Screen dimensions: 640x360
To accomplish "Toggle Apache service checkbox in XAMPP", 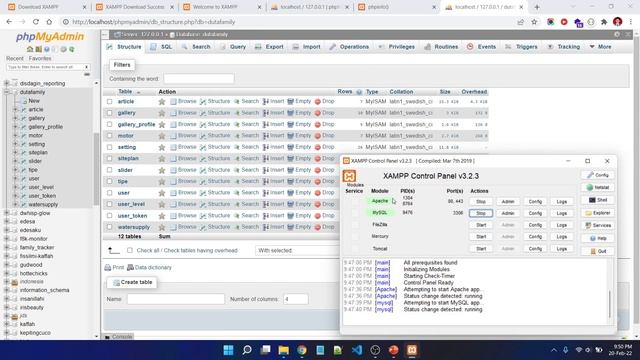I will [x=355, y=201].
